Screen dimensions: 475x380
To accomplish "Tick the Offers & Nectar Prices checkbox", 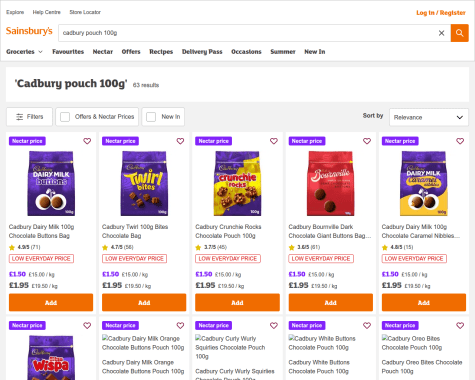I will coord(65,117).
